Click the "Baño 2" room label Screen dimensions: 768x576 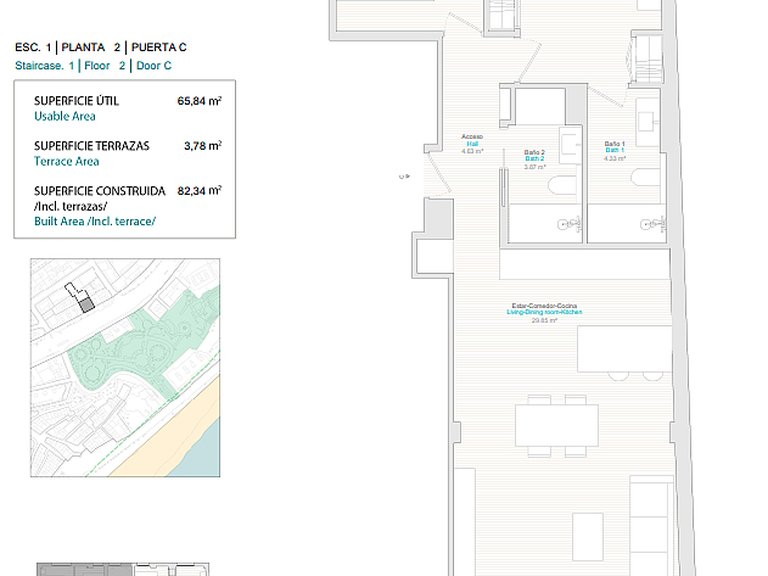click(x=534, y=152)
